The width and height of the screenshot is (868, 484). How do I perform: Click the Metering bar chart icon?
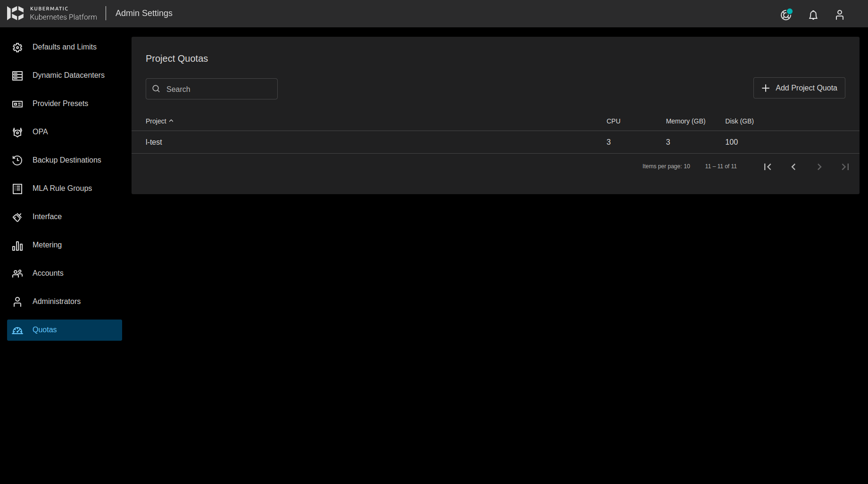tap(17, 246)
